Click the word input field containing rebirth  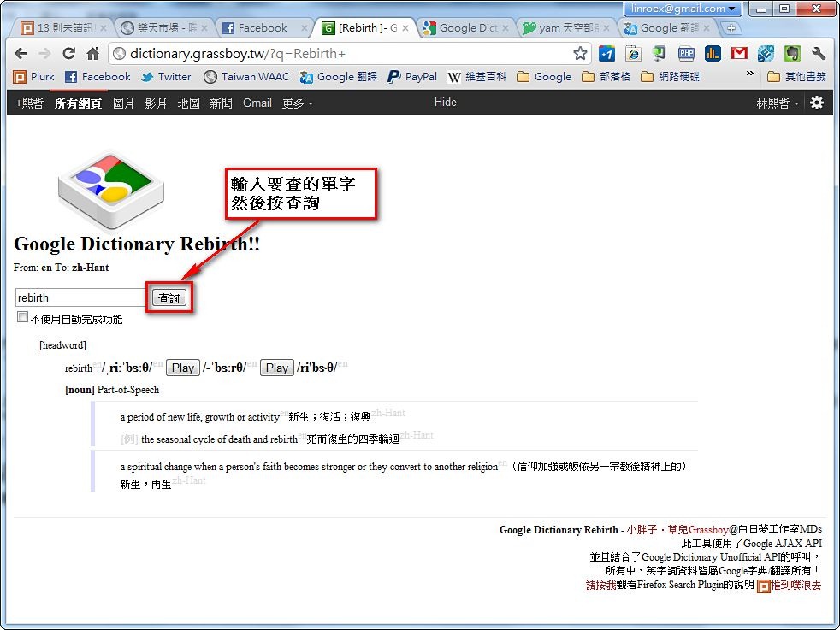point(80,298)
